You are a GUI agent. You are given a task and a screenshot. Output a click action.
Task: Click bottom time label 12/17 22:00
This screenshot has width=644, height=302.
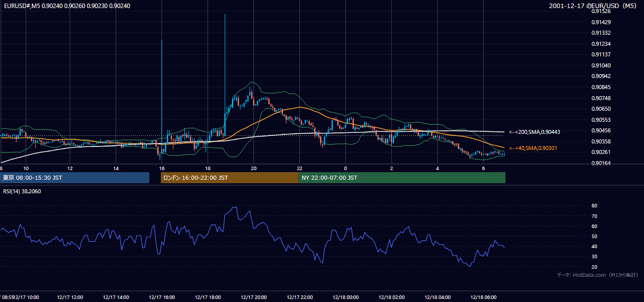[299, 297]
